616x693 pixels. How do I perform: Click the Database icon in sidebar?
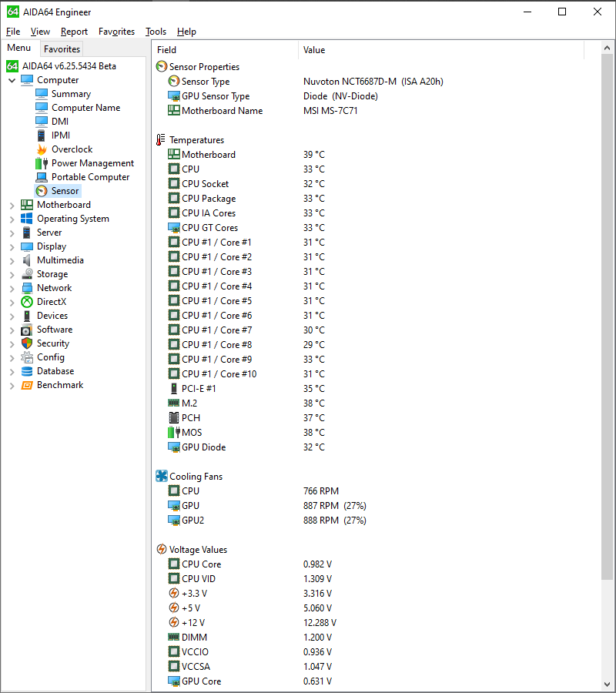(28, 370)
